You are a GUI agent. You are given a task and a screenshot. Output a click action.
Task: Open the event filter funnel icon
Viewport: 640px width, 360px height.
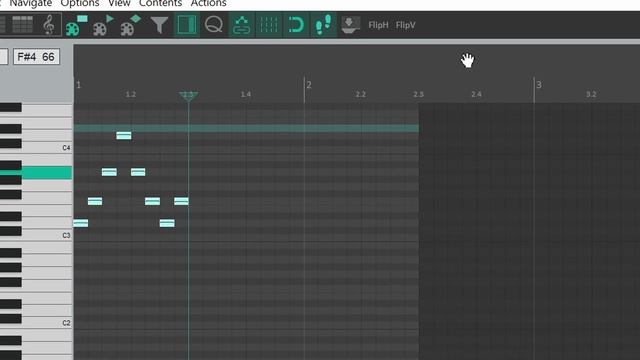pos(159,25)
